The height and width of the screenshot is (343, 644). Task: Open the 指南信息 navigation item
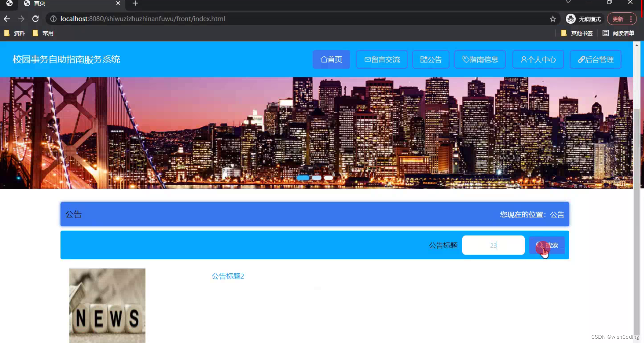(x=480, y=59)
